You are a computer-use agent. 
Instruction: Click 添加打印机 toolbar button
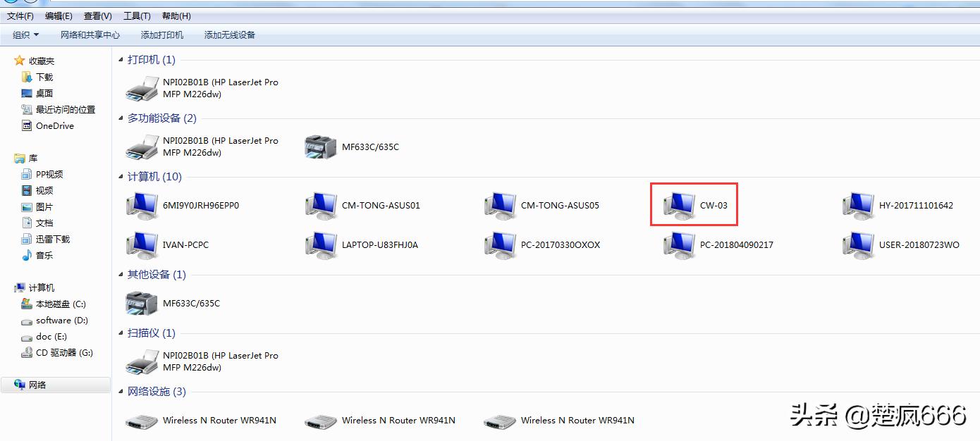[x=162, y=35]
